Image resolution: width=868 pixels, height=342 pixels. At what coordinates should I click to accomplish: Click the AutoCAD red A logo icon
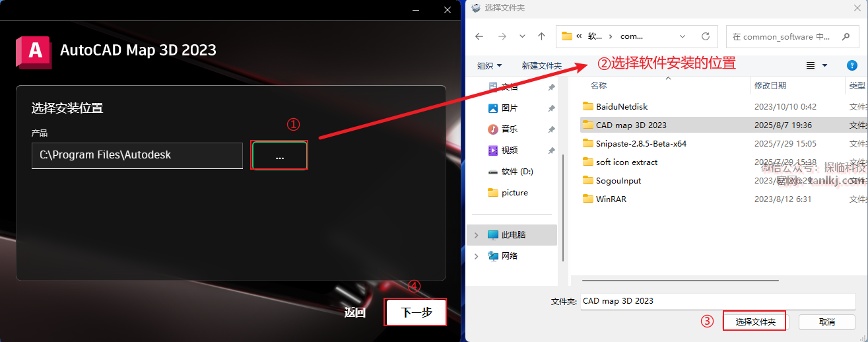[x=34, y=51]
